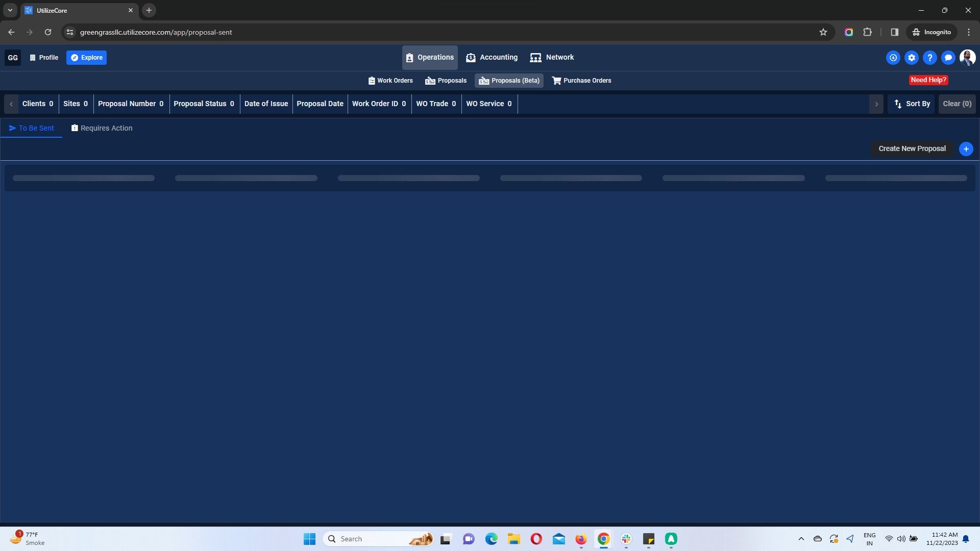This screenshot has height=551, width=980.
Task: Switch to Requires Action tab
Action: pos(102,128)
